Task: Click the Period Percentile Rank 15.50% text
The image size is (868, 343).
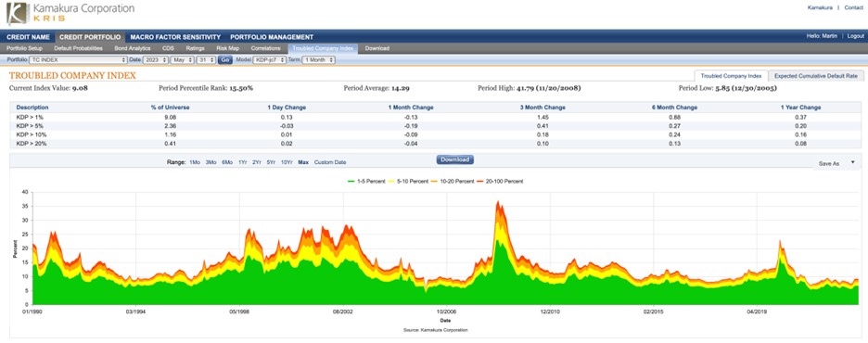Action: [206, 88]
